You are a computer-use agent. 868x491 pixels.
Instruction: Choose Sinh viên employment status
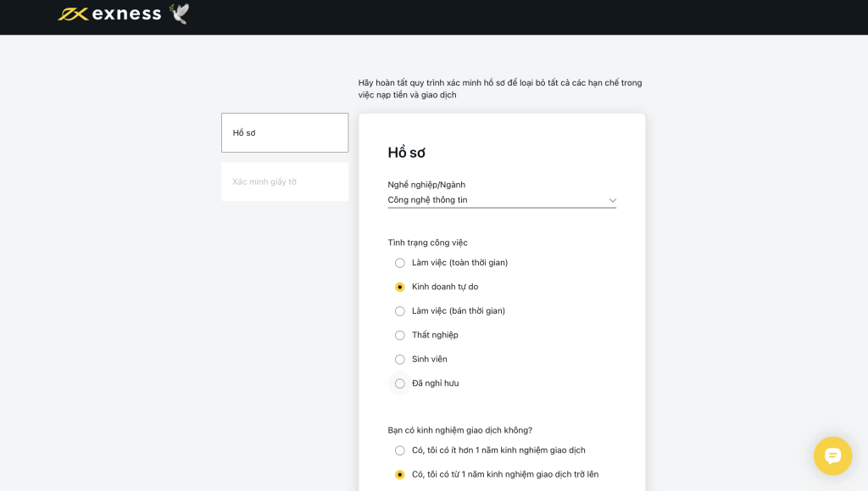400,360
